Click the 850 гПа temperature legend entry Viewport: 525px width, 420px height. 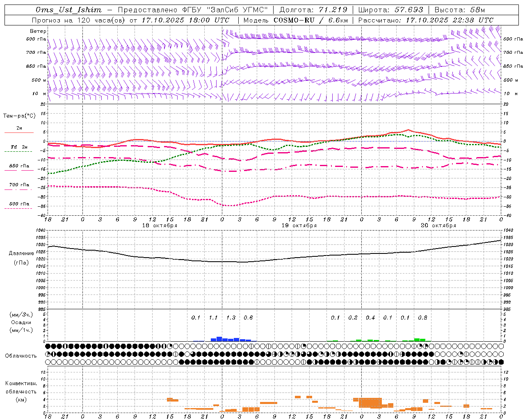(x=19, y=166)
